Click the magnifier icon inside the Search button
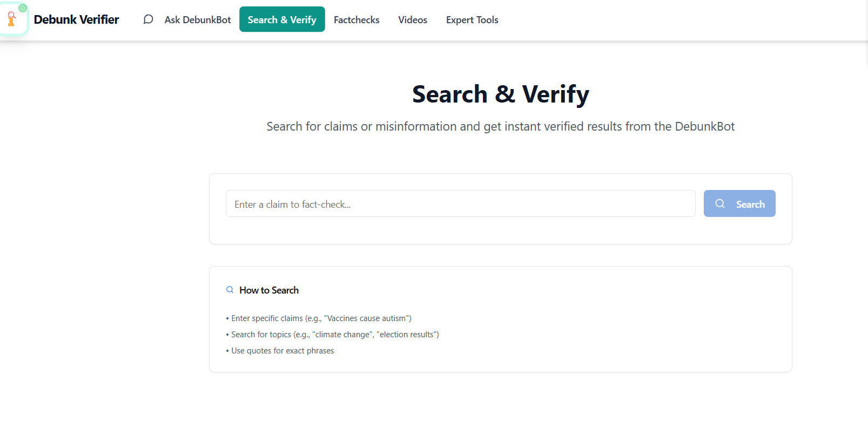The width and height of the screenshot is (868, 429). 720,203
